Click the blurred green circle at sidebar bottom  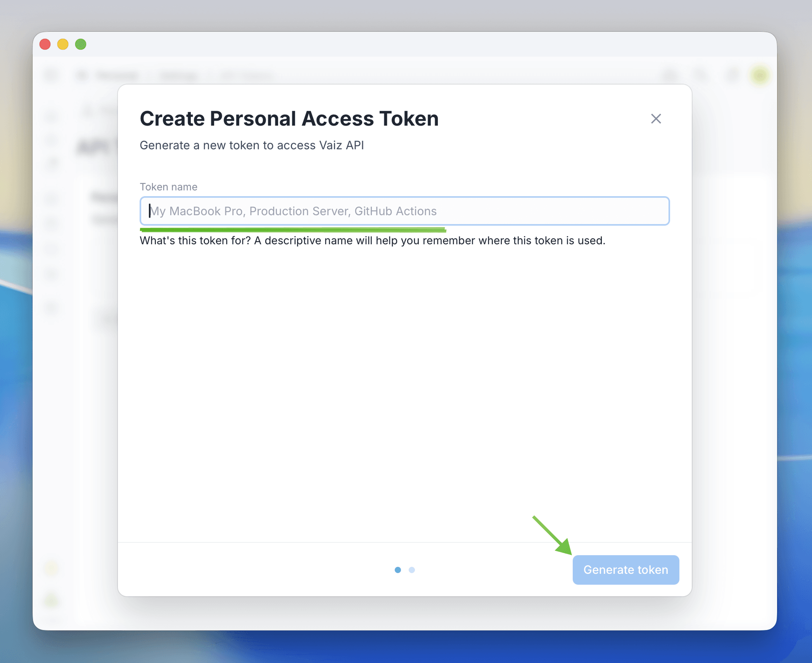pos(51,600)
